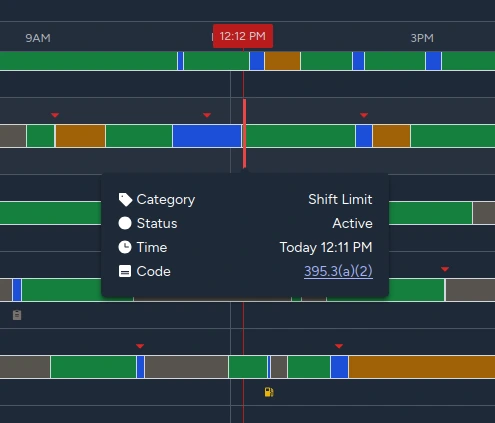Click the Shift Limit category value

[340, 199]
